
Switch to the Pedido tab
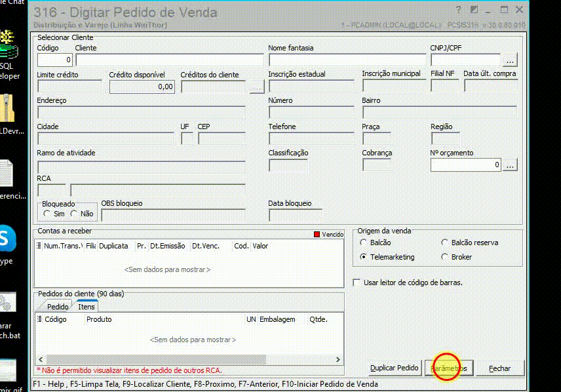(x=57, y=306)
